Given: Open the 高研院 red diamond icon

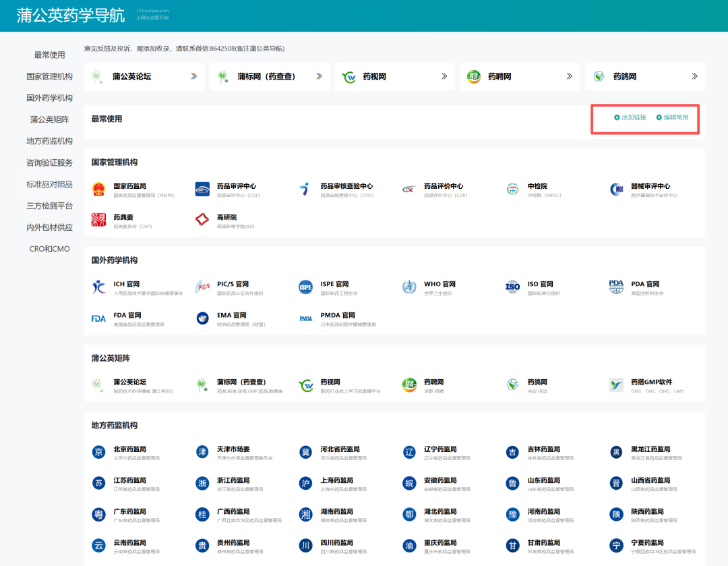Looking at the screenshot, I should pyautogui.click(x=202, y=221).
